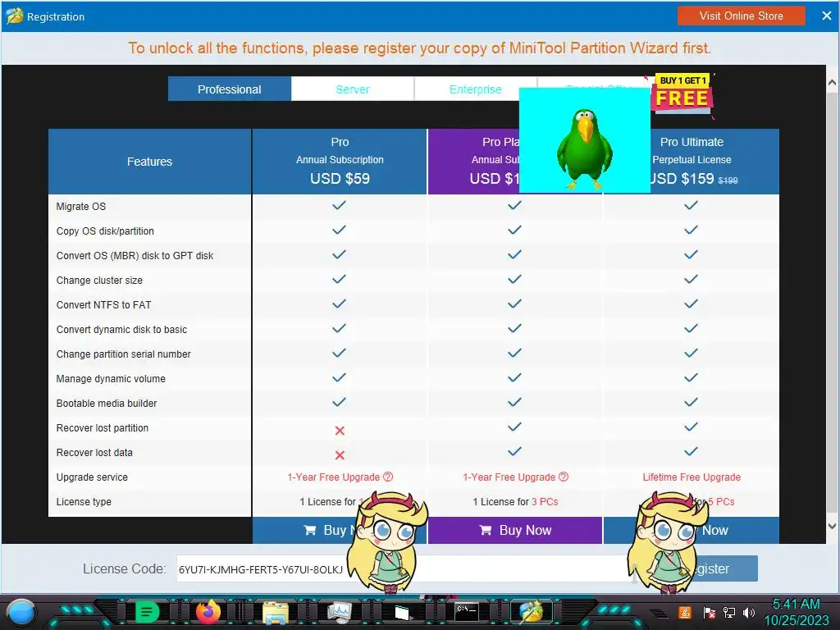840x630 pixels.
Task: Click the Bootable media builder label
Action: point(107,404)
